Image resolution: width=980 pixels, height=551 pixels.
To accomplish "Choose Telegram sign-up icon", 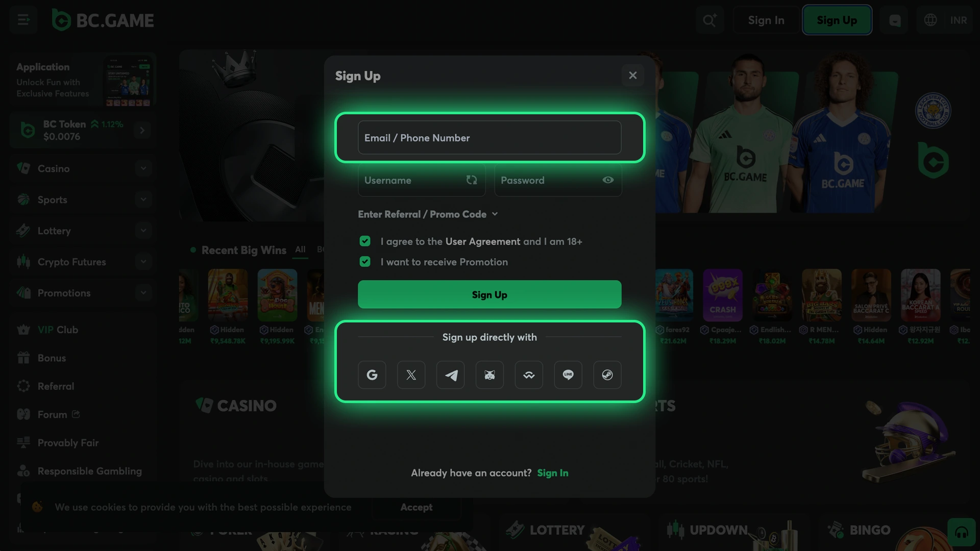I will [x=450, y=375].
